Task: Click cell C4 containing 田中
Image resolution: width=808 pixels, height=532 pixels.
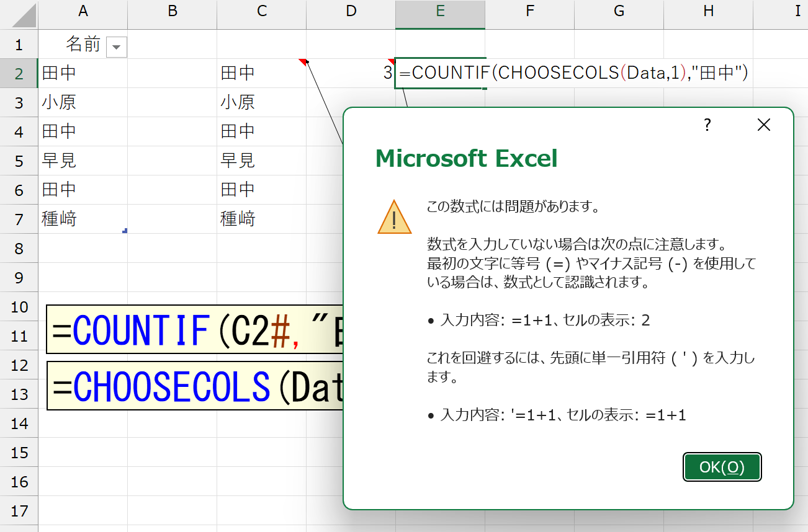Action: click(261, 131)
